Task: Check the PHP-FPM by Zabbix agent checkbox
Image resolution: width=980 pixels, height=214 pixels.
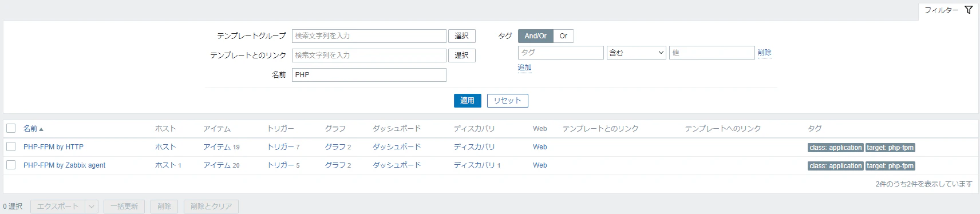Action: [11, 165]
